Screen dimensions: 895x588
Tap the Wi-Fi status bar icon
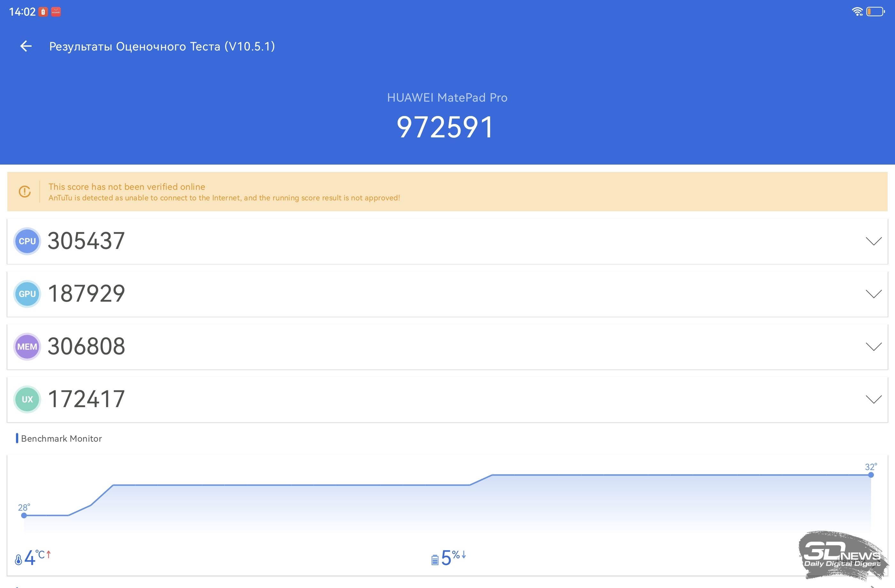click(x=857, y=12)
